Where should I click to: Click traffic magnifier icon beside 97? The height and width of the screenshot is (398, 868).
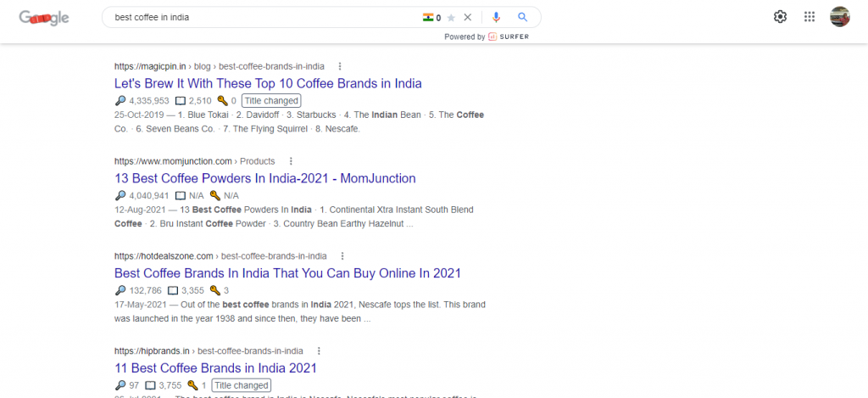(x=120, y=385)
